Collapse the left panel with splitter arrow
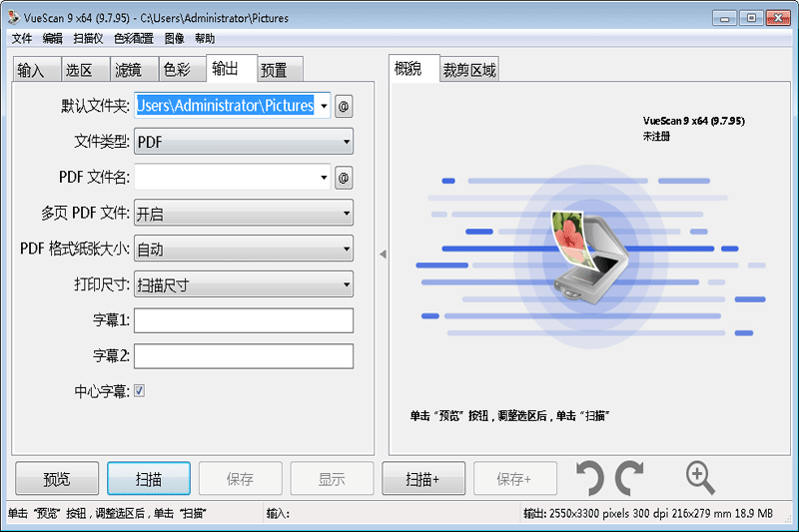The width and height of the screenshot is (799, 532). [383, 254]
